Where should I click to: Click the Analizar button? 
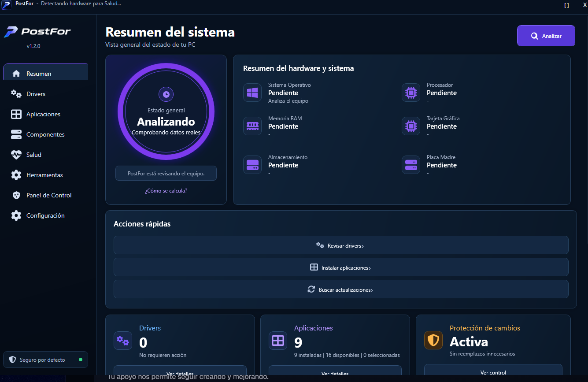click(x=546, y=36)
